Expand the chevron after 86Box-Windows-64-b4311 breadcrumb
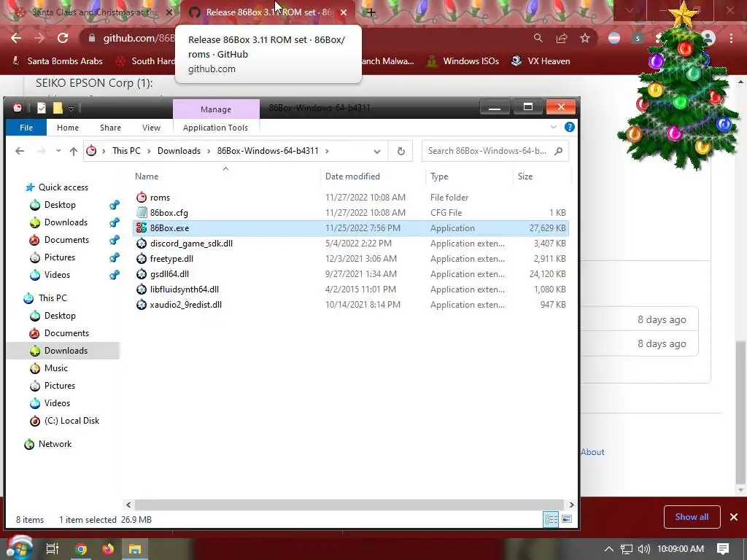 click(327, 151)
